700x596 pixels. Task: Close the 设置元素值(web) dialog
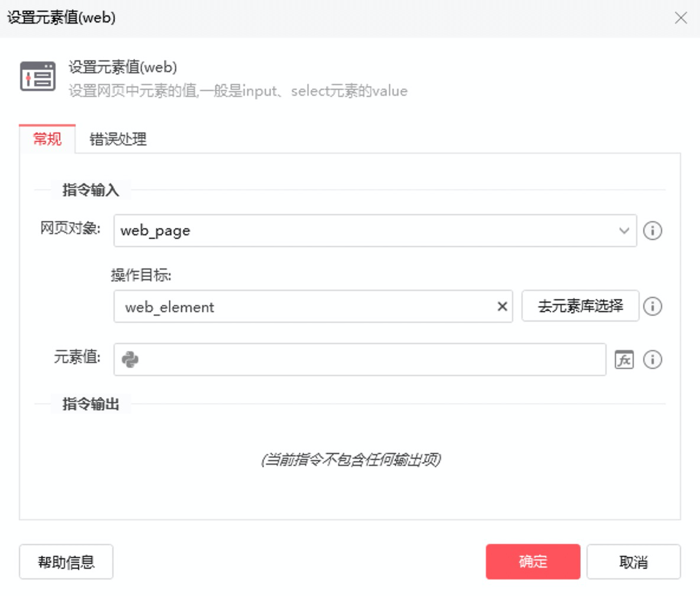(681, 18)
